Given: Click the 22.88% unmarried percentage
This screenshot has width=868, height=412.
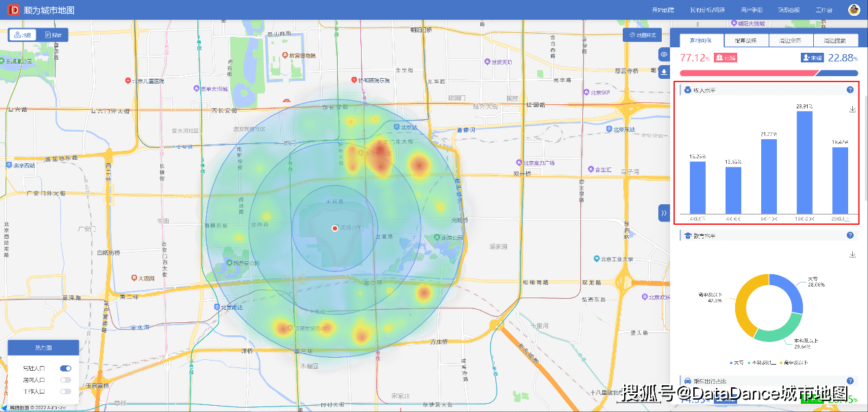Looking at the screenshot, I should (x=843, y=58).
